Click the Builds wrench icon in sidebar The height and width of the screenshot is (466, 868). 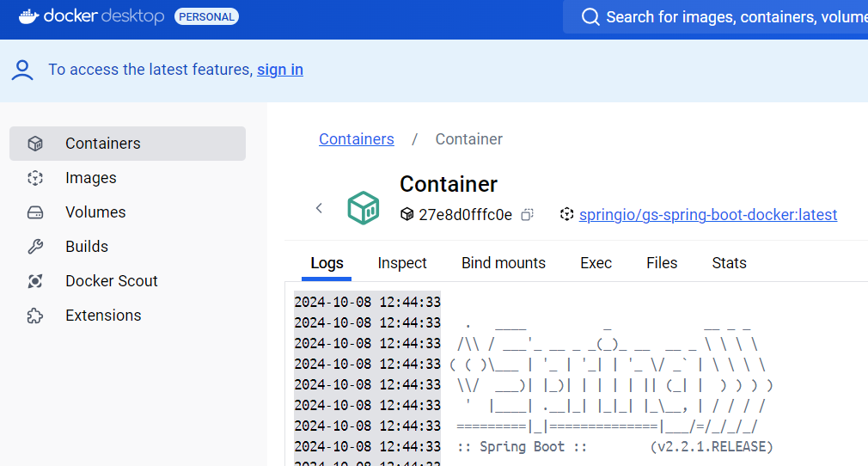point(35,247)
